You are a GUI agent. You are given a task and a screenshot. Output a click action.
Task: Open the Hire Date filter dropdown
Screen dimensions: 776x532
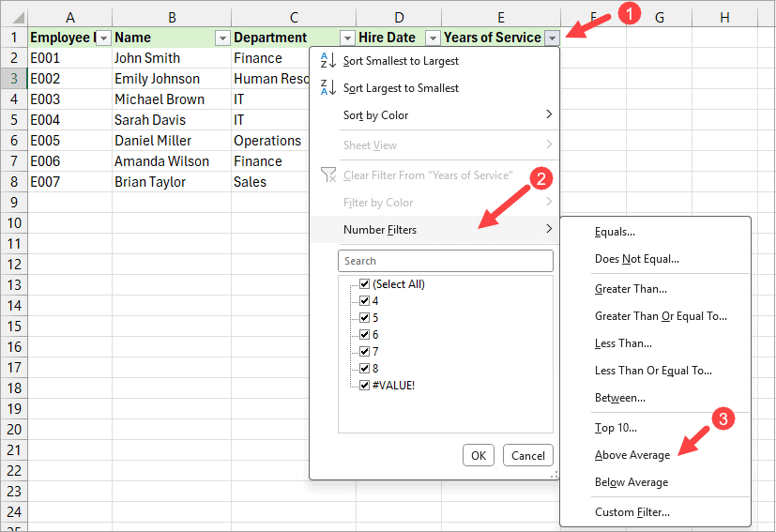click(x=433, y=38)
